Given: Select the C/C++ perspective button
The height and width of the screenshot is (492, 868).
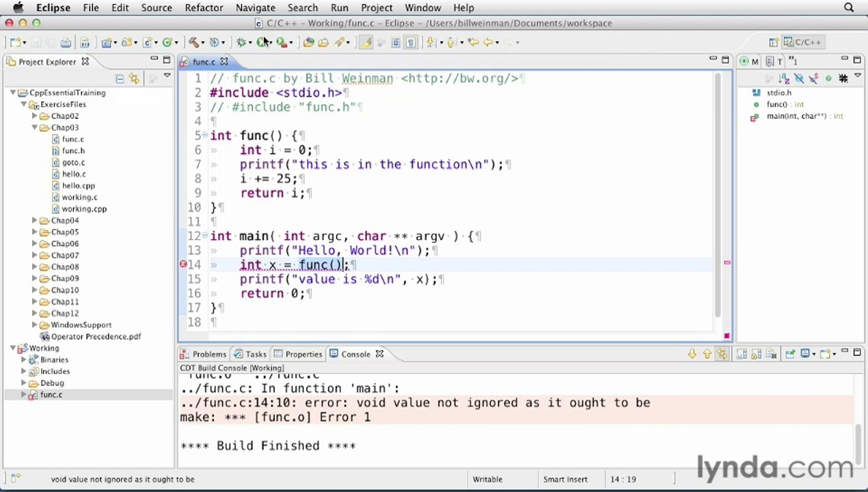Looking at the screenshot, I should point(803,42).
